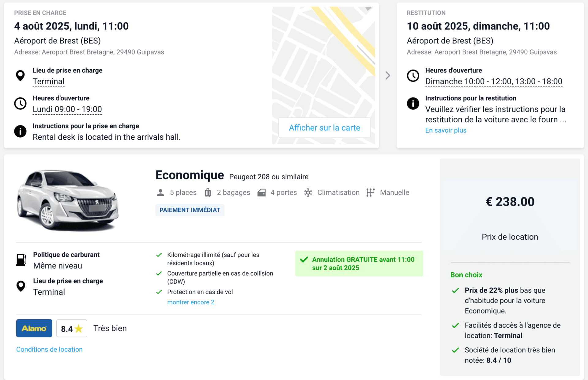Click the underlined Lundi 09:00 - 19:00 hours
The width and height of the screenshot is (588, 380).
tap(67, 109)
